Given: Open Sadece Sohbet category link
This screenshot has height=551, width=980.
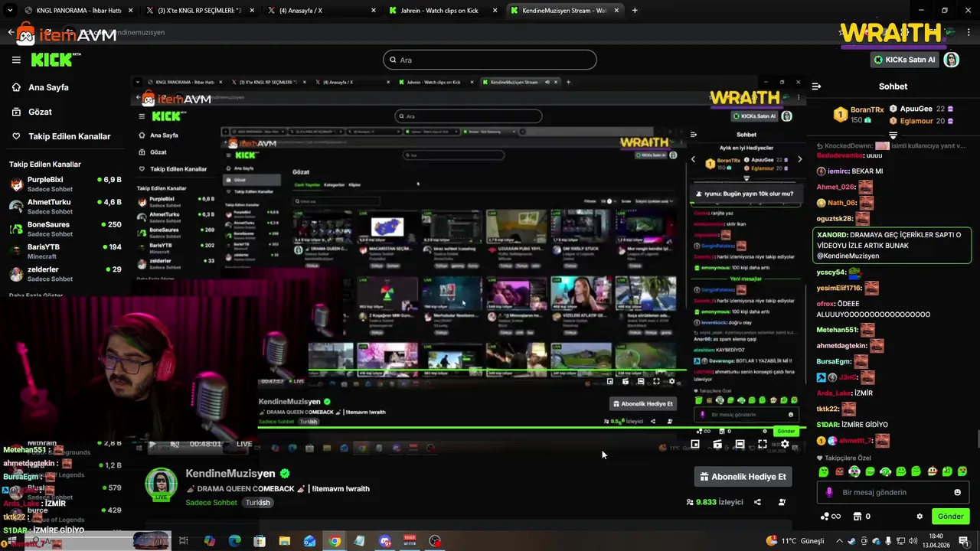Looking at the screenshot, I should [211, 503].
